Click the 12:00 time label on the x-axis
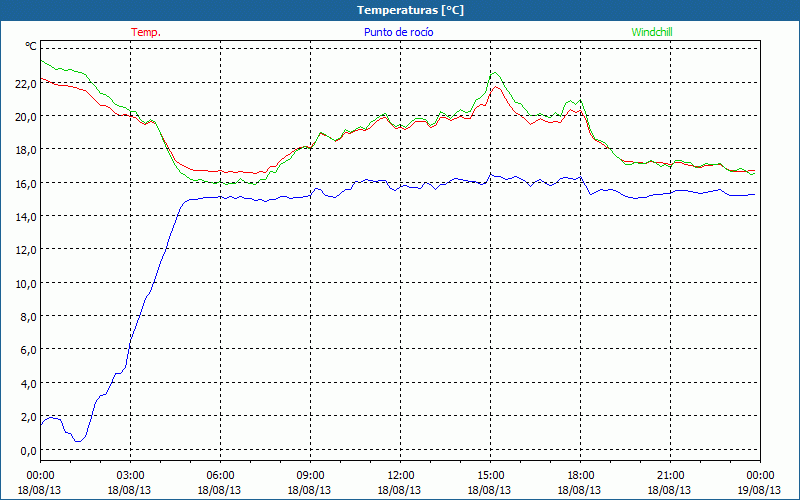Image resolution: width=800 pixels, height=500 pixels. pos(401,476)
